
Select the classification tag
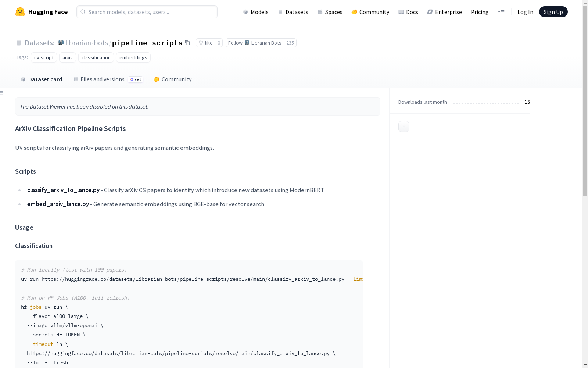click(x=96, y=57)
